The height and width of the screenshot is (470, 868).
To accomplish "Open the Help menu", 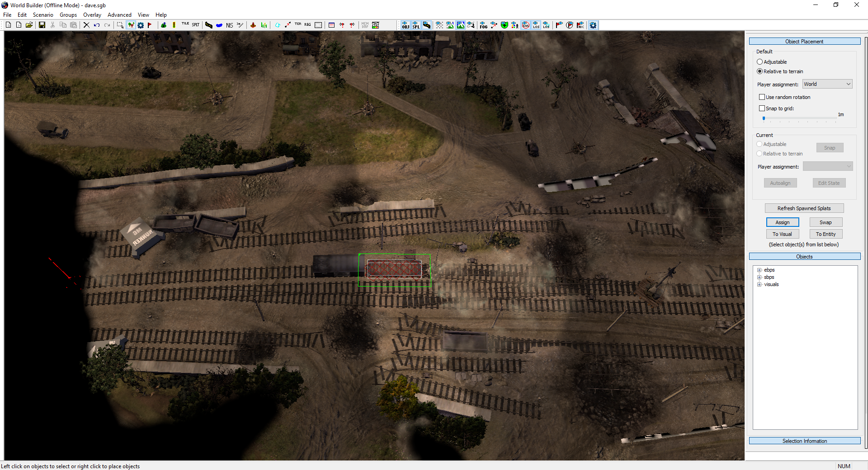I will pyautogui.click(x=161, y=15).
